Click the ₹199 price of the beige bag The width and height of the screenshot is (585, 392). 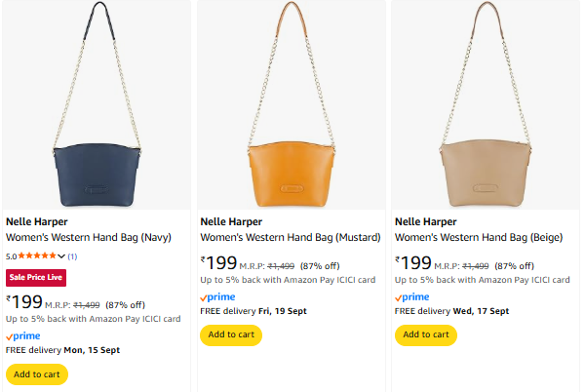415,263
